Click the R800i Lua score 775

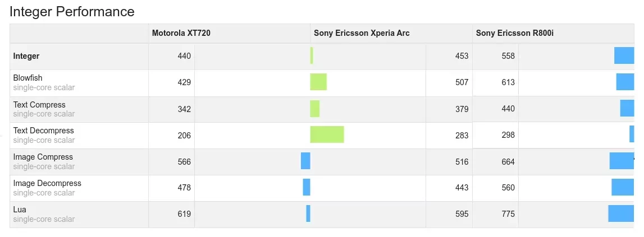pos(508,214)
